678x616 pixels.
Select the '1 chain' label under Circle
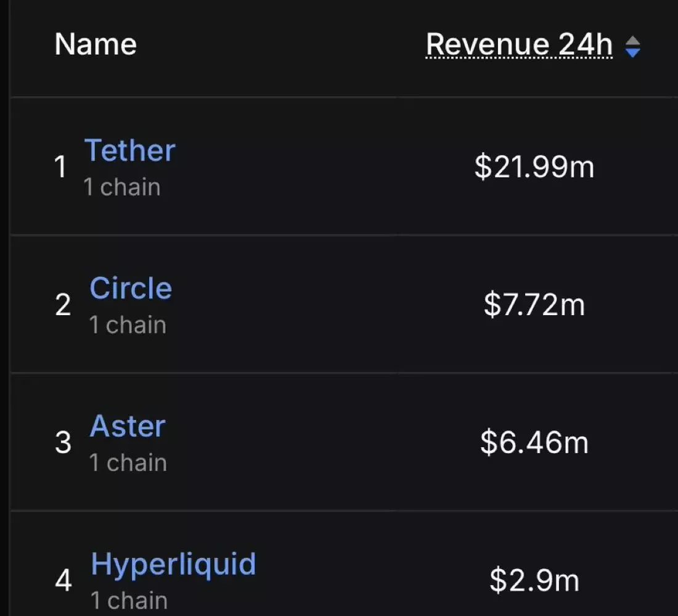coord(128,324)
